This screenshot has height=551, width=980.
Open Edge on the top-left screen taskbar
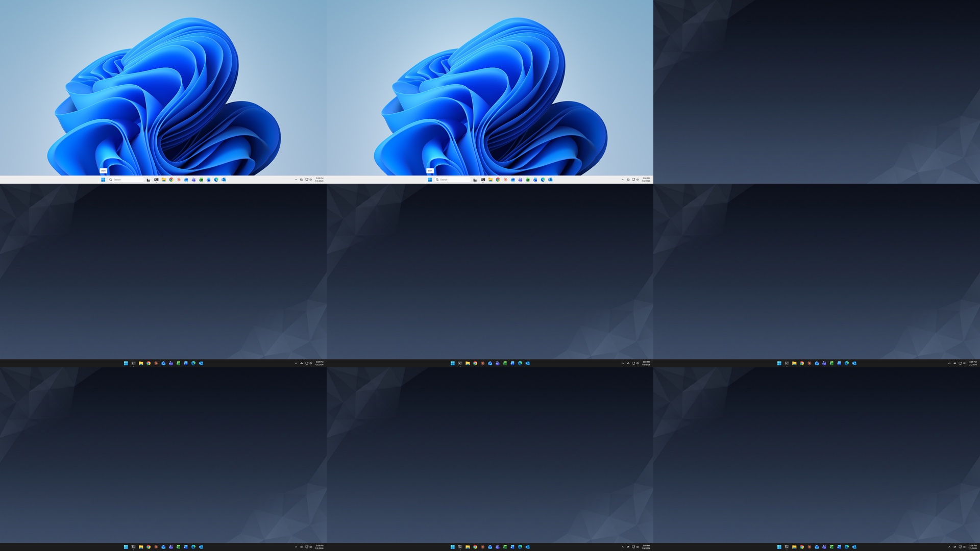pyautogui.click(x=216, y=180)
